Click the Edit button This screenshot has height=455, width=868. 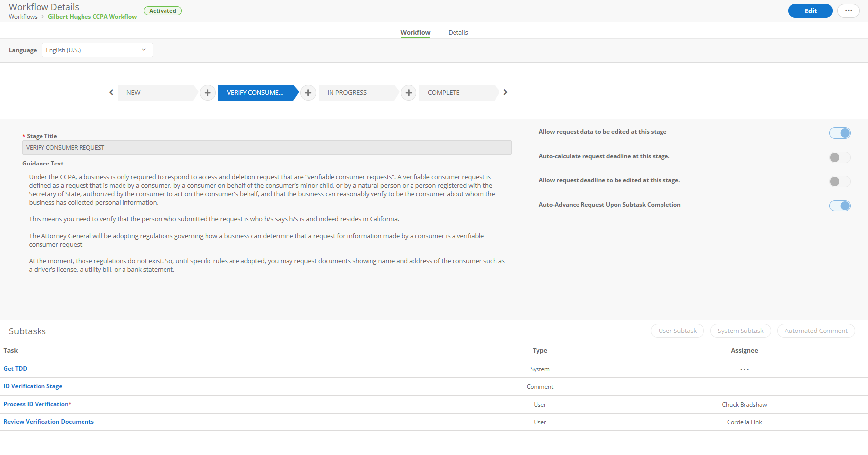coord(810,10)
